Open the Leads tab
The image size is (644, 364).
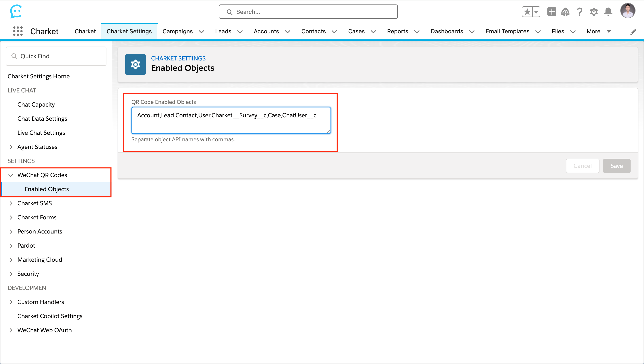pyautogui.click(x=223, y=31)
